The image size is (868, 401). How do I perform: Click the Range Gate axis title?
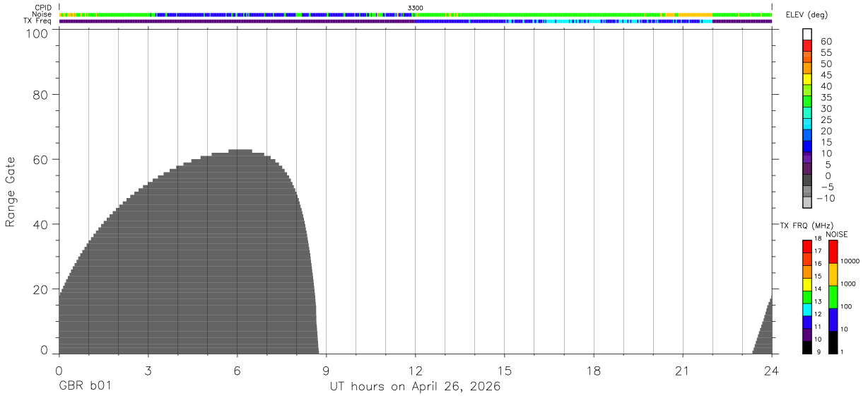[x=11, y=192]
